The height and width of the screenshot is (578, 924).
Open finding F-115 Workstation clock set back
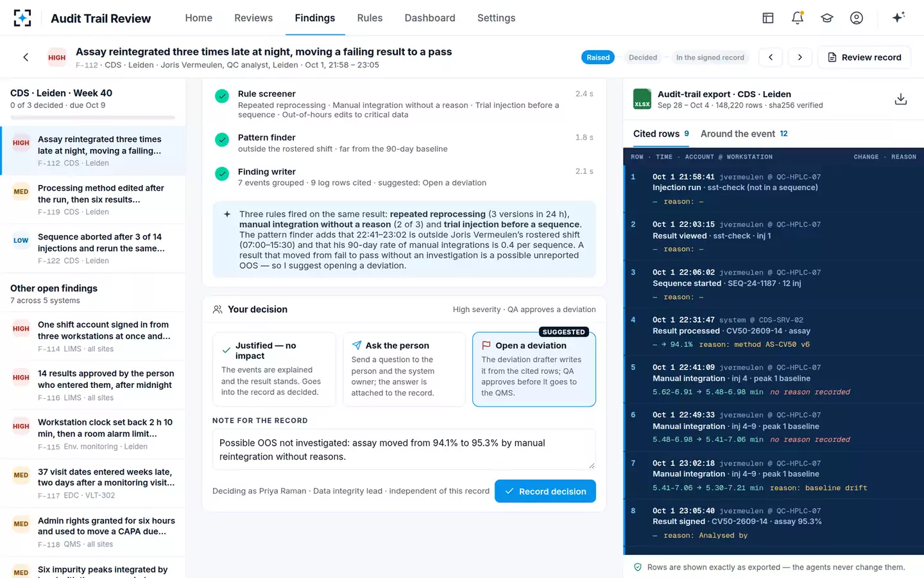pyautogui.click(x=93, y=434)
